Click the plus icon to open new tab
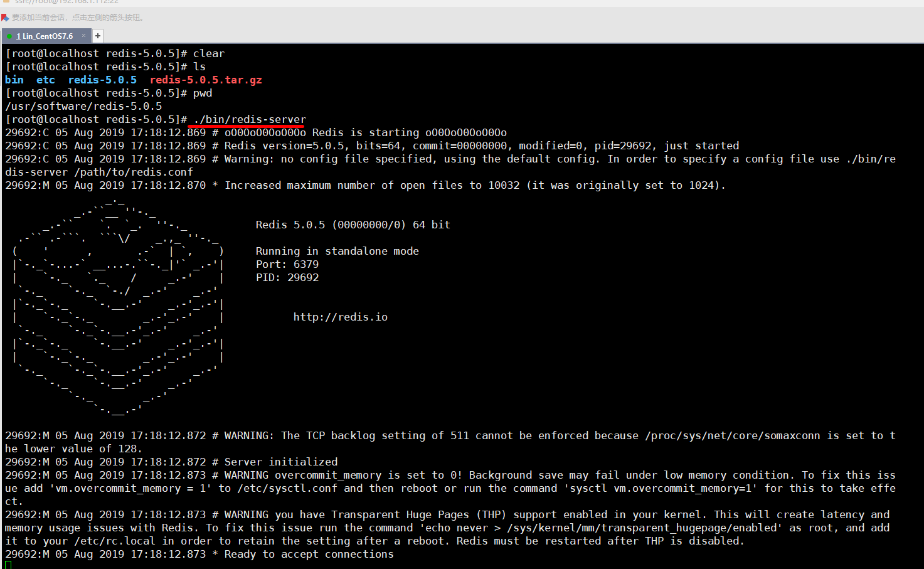 tap(97, 36)
